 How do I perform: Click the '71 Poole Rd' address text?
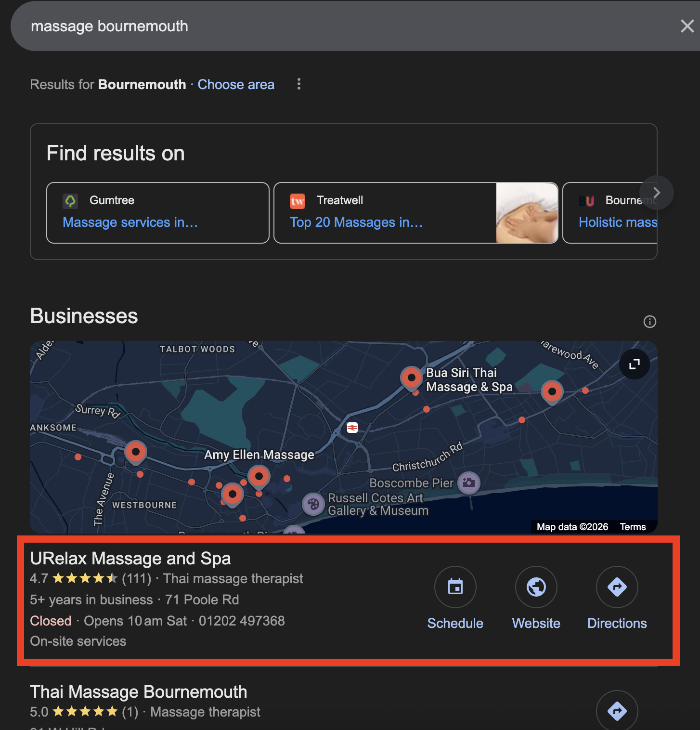[202, 600]
